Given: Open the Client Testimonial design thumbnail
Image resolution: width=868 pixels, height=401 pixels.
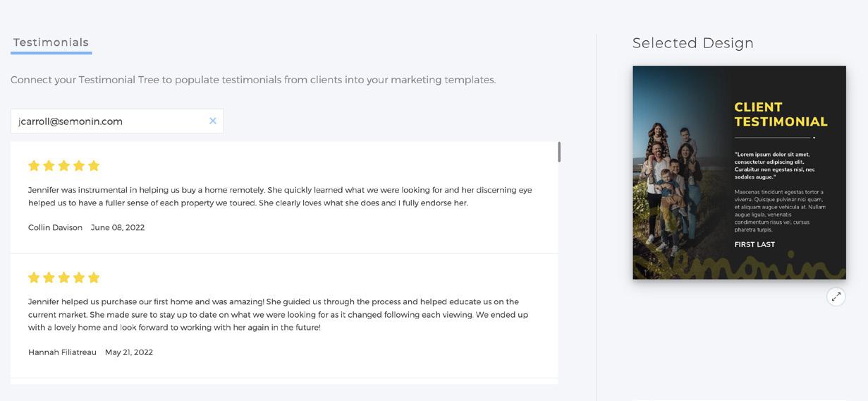Looking at the screenshot, I should pos(739,172).
